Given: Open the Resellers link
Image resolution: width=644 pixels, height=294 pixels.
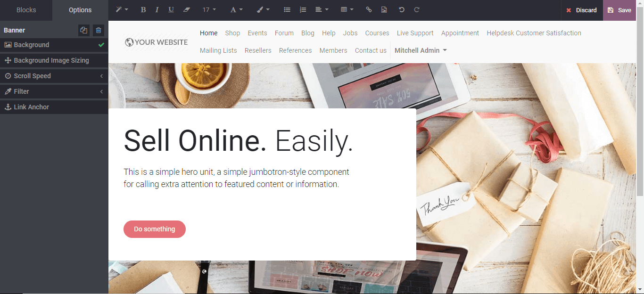Looking at the screenshot, I should [258, 50].
